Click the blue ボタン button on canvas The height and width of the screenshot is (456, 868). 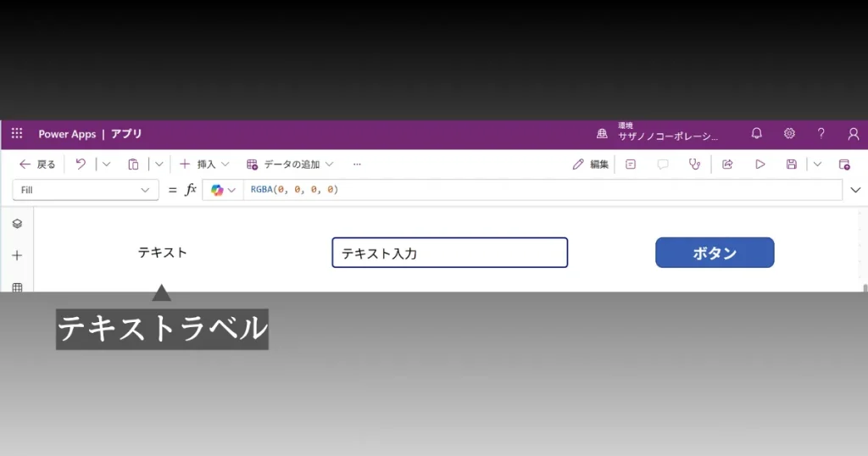[715, 253]
